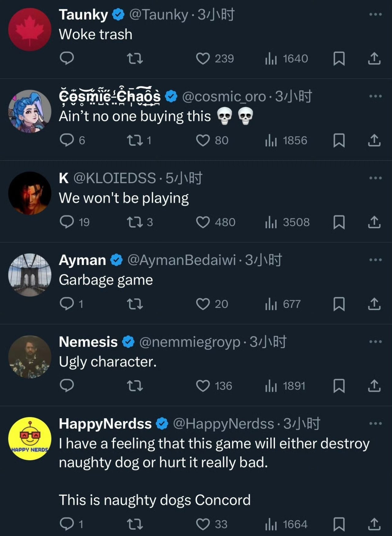392x536 pixels.
Task: Open the HappyNerdss display name link
Action: point(105,423)
